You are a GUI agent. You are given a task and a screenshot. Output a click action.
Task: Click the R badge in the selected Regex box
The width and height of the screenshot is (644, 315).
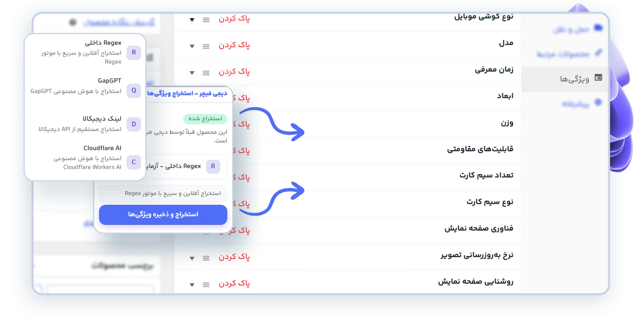213,166
